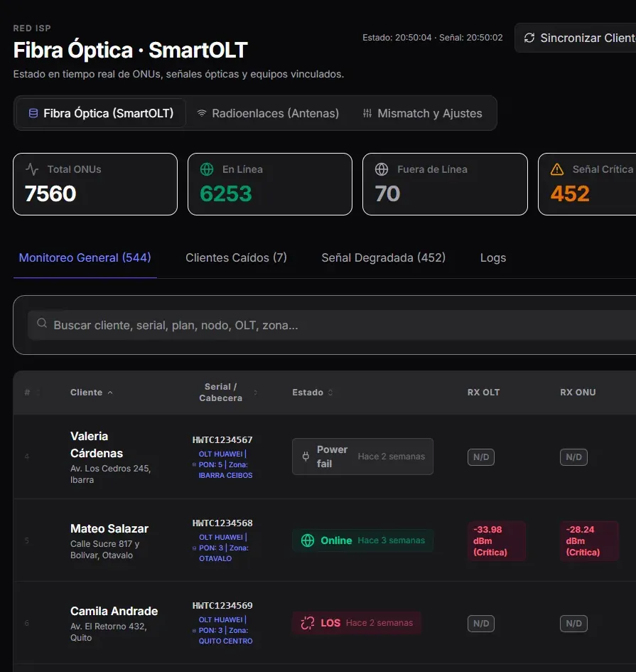Viewport: 636px width, 672px height.
Task: Click the warning triangle in Señal Crítica card
Action: (557, 169)
